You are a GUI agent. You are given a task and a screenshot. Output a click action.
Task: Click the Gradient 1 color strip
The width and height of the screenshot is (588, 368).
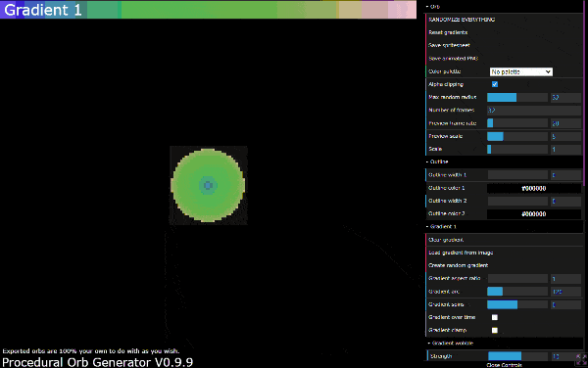208,10
